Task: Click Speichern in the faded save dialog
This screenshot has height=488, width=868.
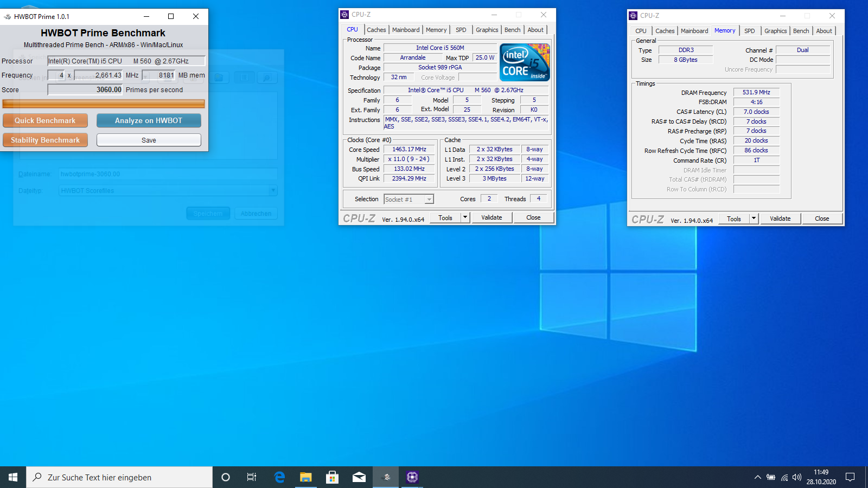Action: 208,214
